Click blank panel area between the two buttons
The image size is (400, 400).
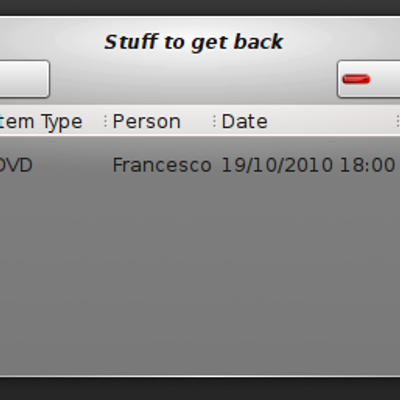tap(193, 79)
